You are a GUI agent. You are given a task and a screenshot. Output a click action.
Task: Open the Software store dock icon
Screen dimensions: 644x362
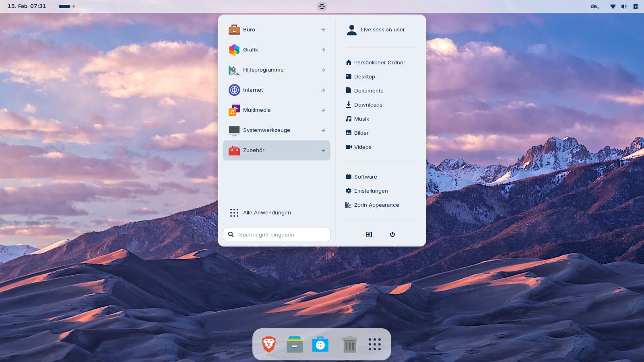pyautogui.click(x=320, y=345)
